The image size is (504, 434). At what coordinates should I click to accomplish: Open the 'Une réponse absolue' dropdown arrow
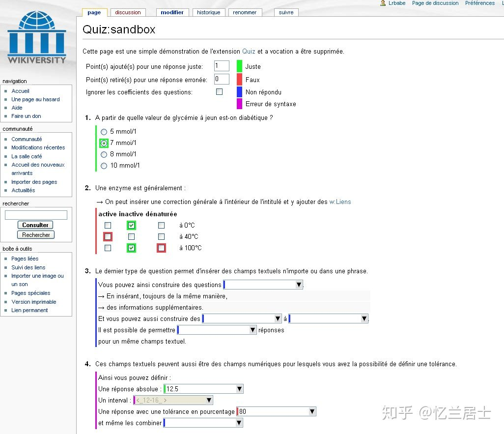[x=239, y=389]
